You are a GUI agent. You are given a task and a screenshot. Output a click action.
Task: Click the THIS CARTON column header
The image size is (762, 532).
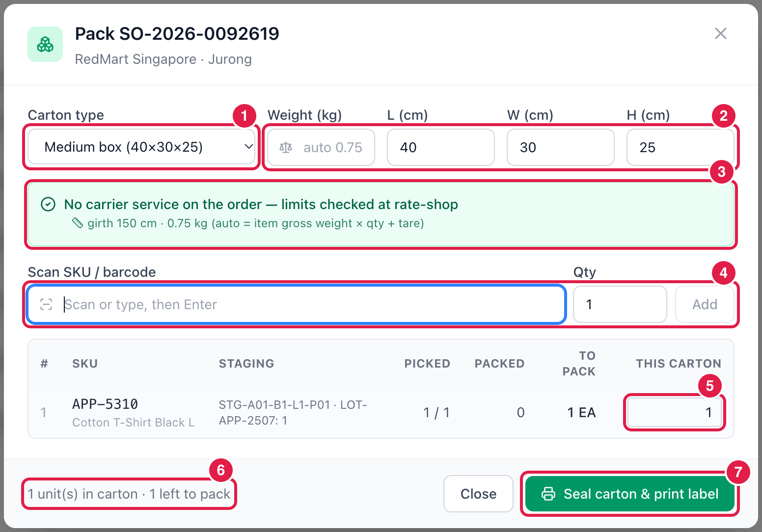pos(679,364)
